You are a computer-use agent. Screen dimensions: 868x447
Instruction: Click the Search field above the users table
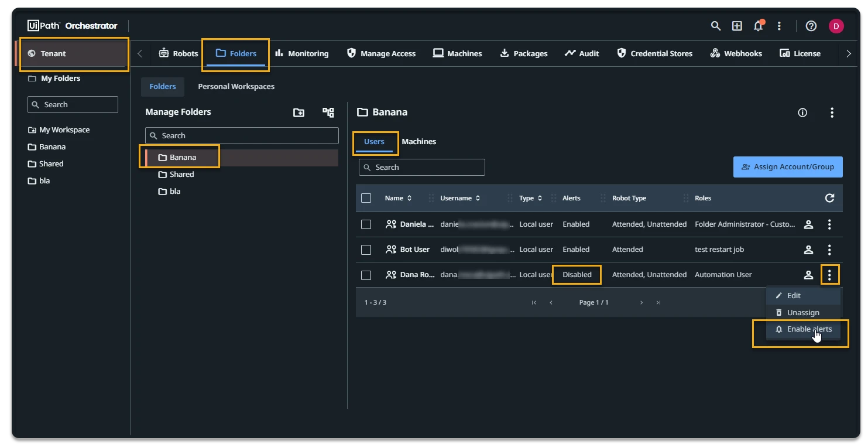tap(422, 168)
